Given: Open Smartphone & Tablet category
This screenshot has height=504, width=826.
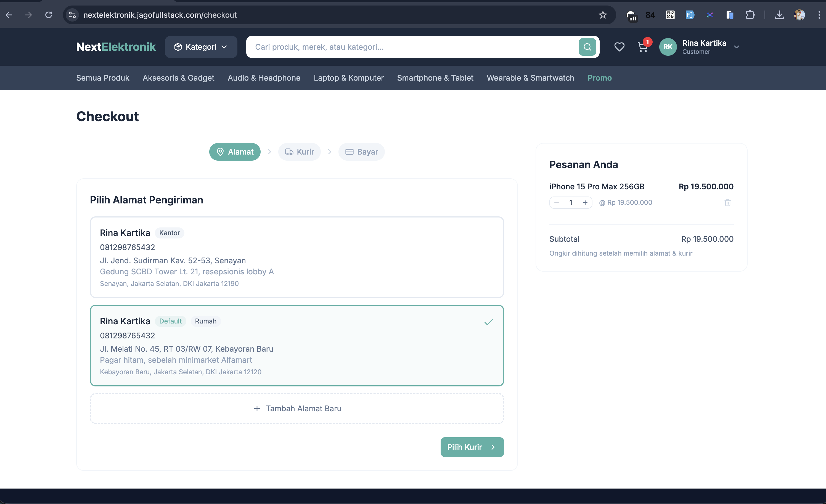Looking at the screenshot, I should (x=435, y=78).
